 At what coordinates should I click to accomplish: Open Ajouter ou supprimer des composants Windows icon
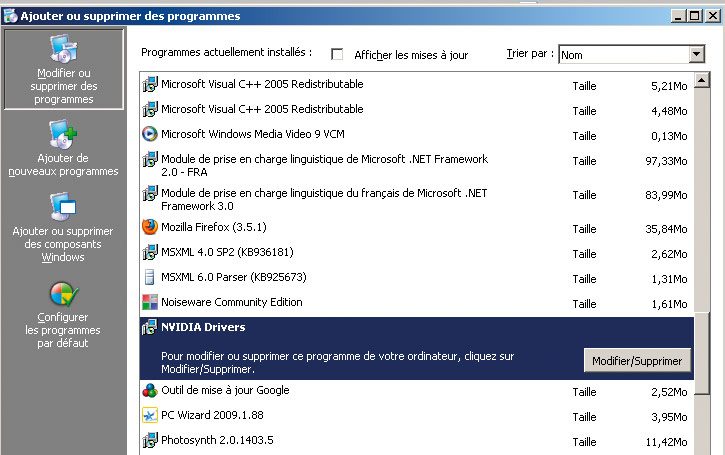[x=63, y=207]
